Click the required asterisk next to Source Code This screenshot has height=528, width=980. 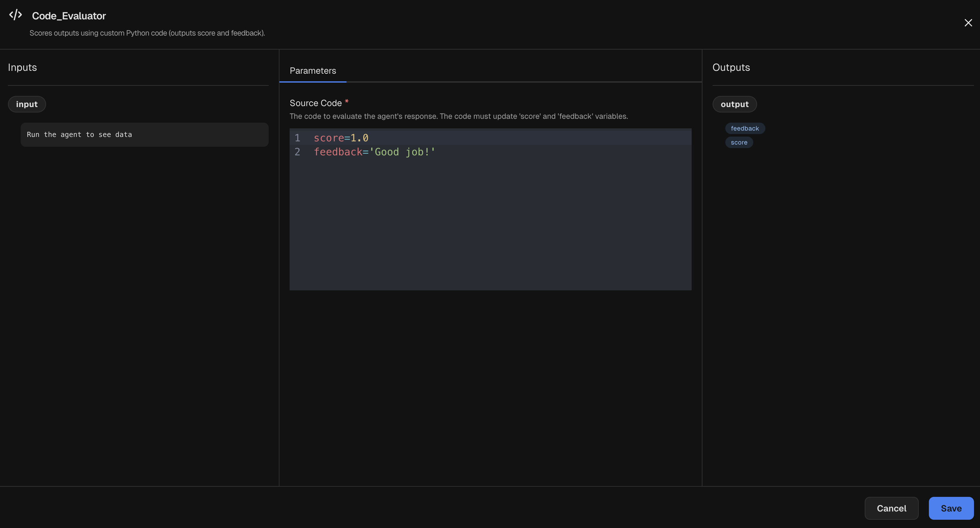(346, 102)
